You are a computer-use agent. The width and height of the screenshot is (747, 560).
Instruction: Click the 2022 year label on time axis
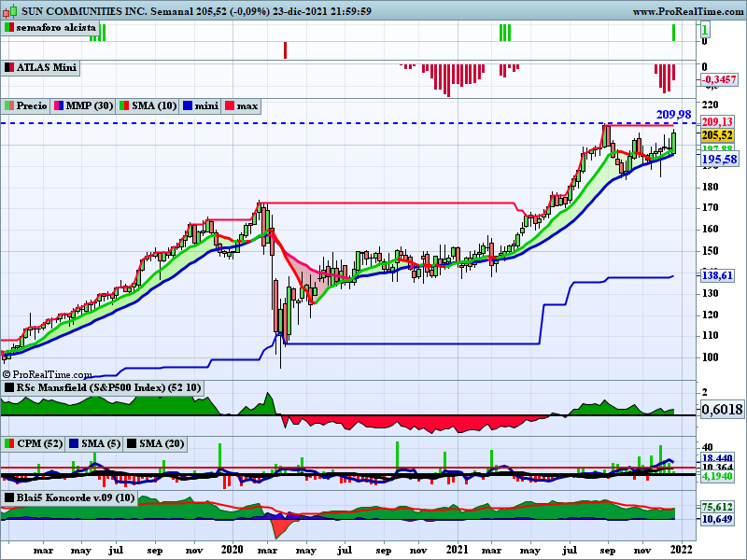(x=682, y=550)
